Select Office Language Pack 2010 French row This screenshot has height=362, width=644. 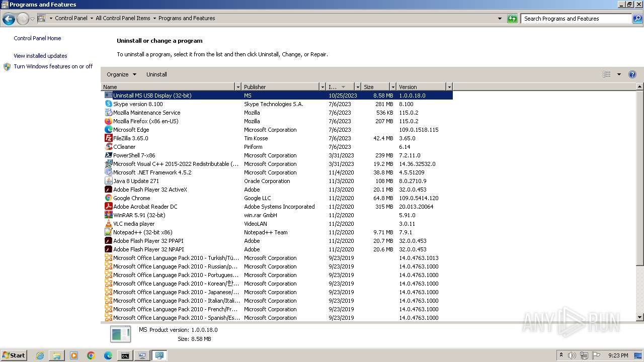tap(277, 309)
